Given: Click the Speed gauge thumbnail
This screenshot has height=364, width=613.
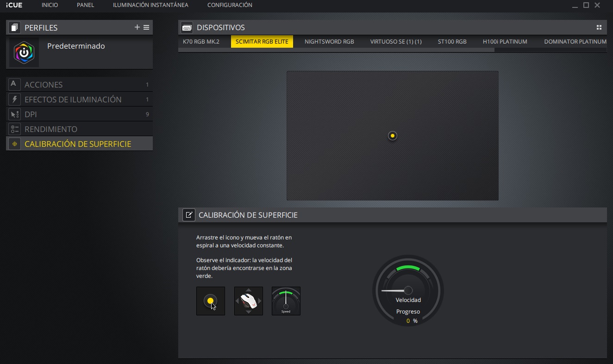Looking at the screenshot, I should 286,301.
